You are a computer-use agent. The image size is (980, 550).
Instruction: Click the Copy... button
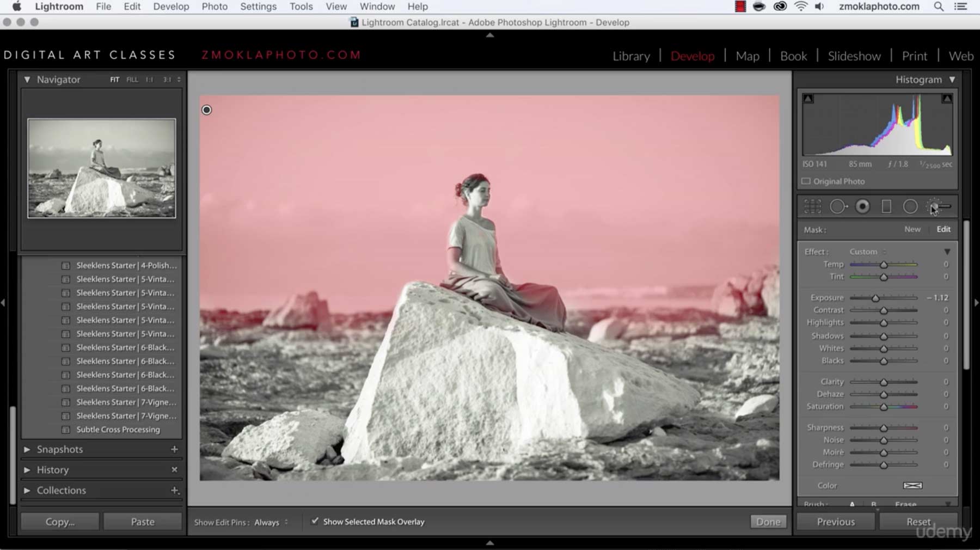[x=60, y=522]
